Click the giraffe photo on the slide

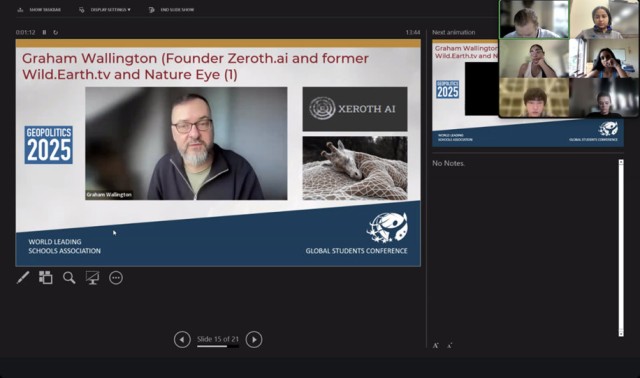coord(355,168)
